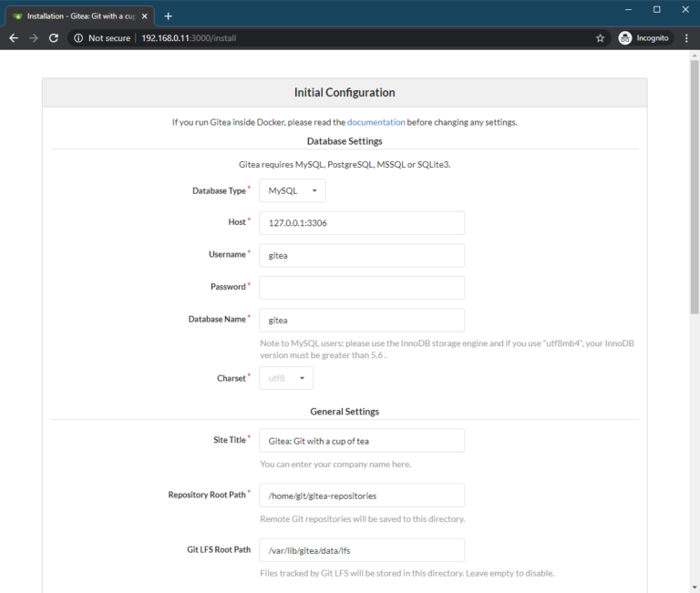Reload the page with the refresh icon

pos(54,38)
